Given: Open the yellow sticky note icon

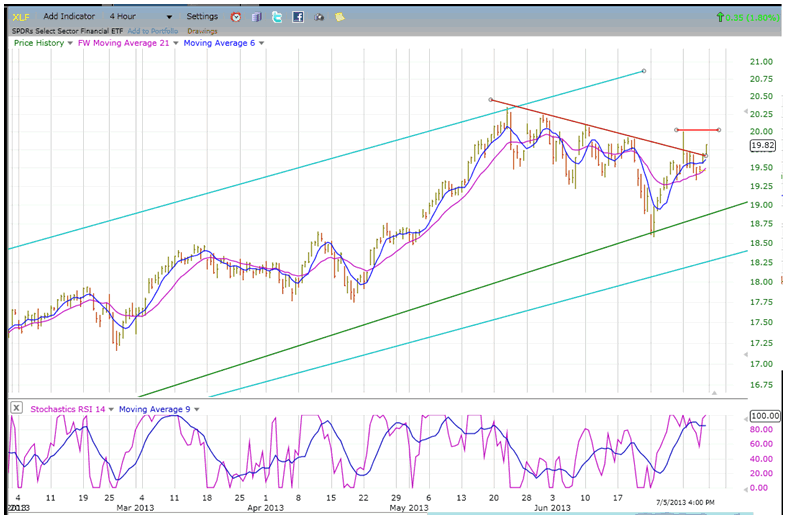Looking at the screenshot, I should [x=340, y=17].
